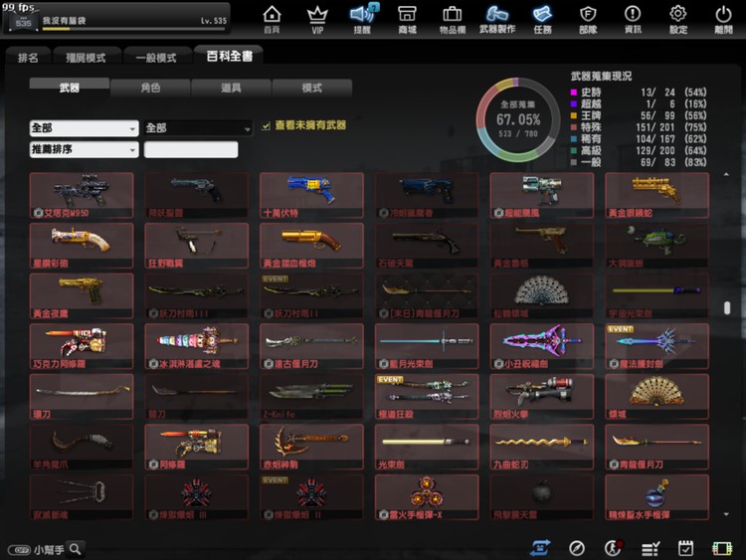The width and height of the screenshot is (746, 560).
Task: Click the 離開 exit button
Action: click(723, 17)
